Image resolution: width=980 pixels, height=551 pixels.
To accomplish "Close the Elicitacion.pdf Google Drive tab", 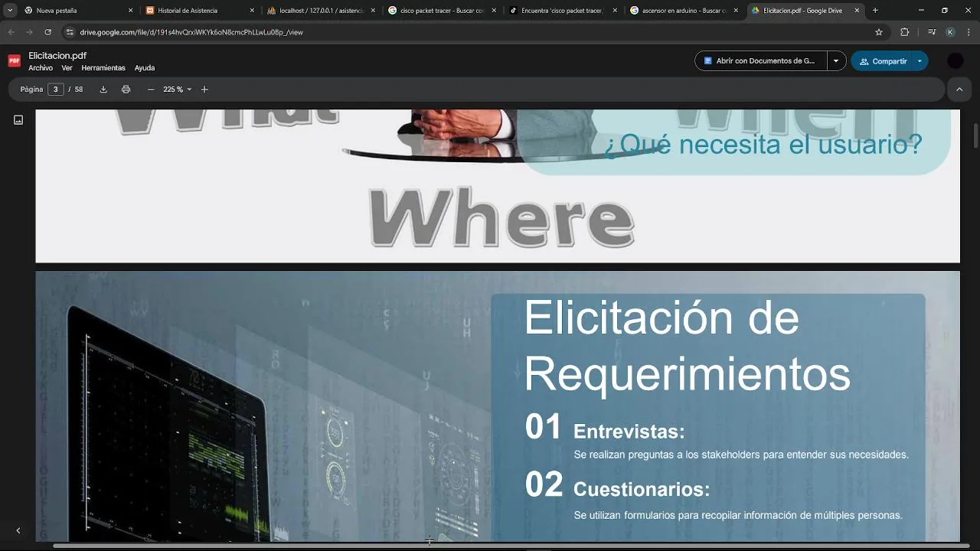I will 857,11.
